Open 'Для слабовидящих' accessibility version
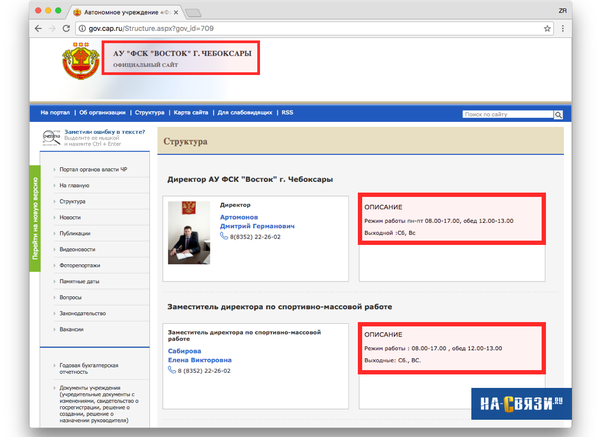 coord(246,113)
